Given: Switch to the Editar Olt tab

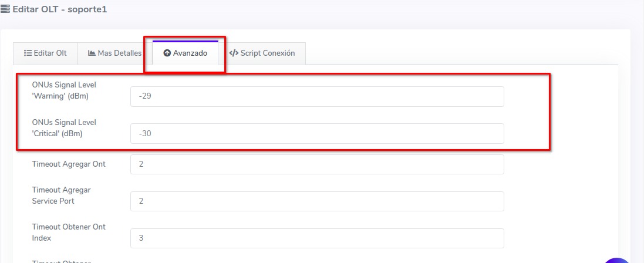Looking at the screenshot, I should (45, 53).
